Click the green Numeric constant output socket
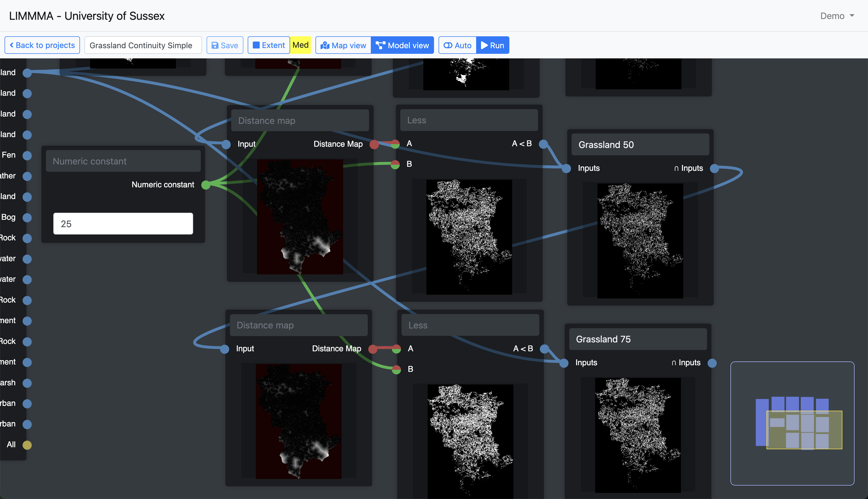Image resolution: width=868 pixels, height=499 pixels. pyautogui.click(x=205, y=185)
